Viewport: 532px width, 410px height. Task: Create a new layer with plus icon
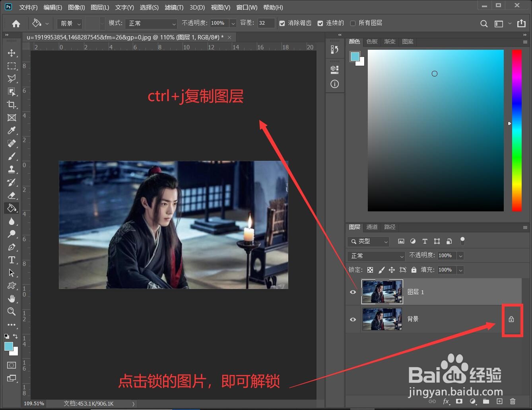tap(499, 401)
